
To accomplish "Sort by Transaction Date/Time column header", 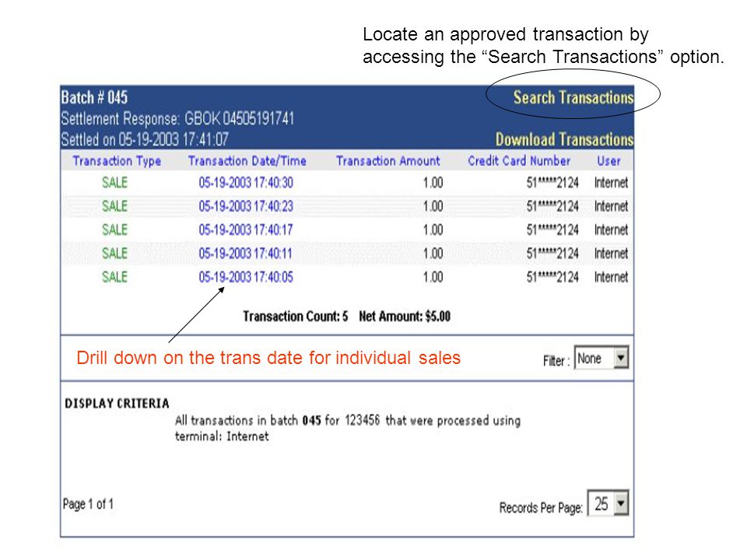I will (x=247, y=161).
